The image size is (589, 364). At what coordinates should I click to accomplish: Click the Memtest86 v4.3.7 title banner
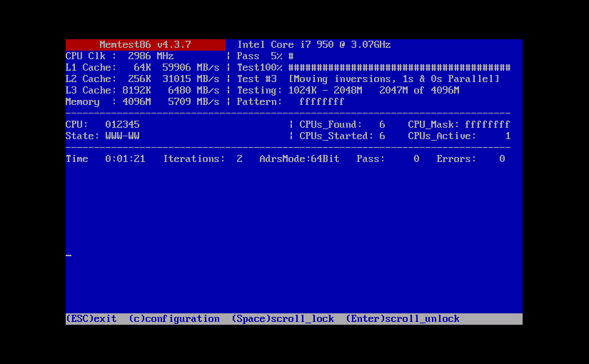(146, 45)
